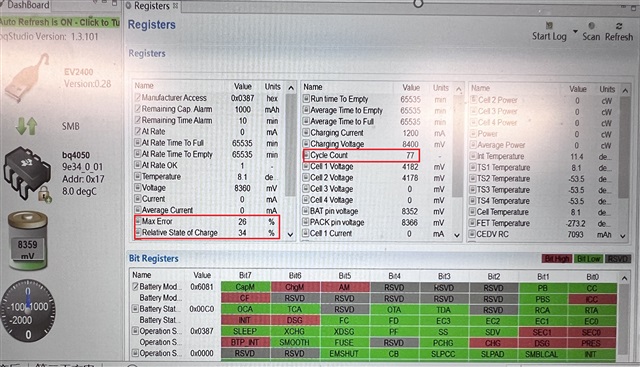Click the Voltage register row icon

click(138, 188)
